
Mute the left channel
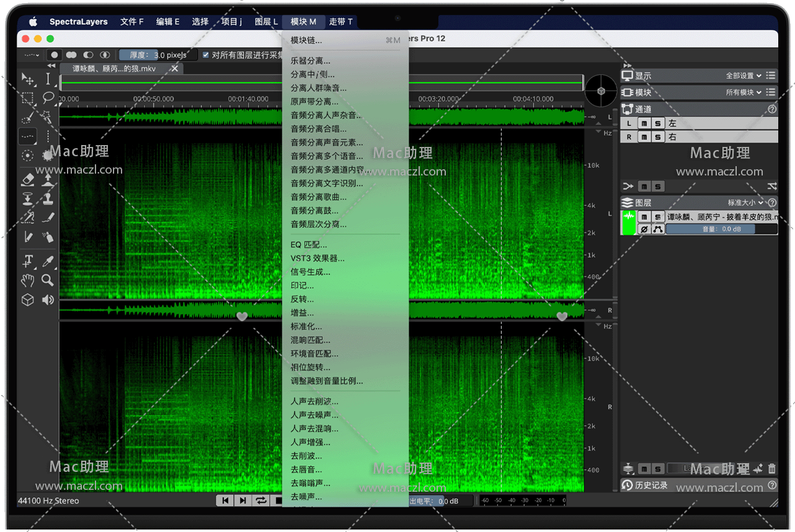point(644,124)
